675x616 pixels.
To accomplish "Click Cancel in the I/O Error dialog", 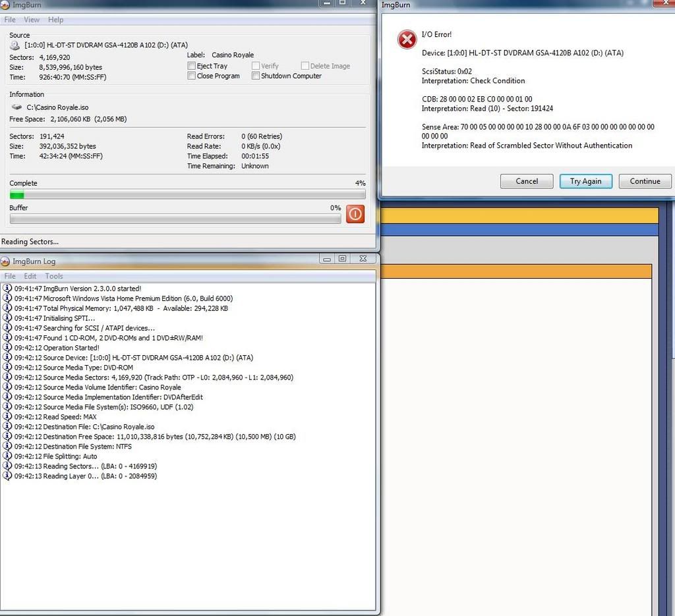I will click(527, 181).
